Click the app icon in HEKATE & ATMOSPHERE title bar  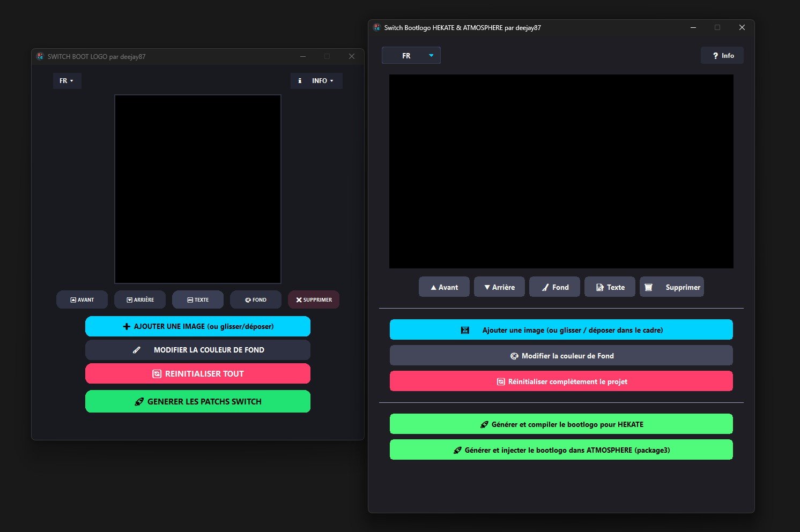click(x=377, y=27)
